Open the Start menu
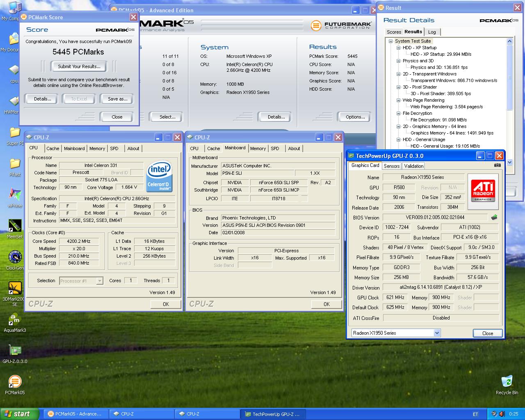Screen dimensions: 525x420 pos(19,414)
